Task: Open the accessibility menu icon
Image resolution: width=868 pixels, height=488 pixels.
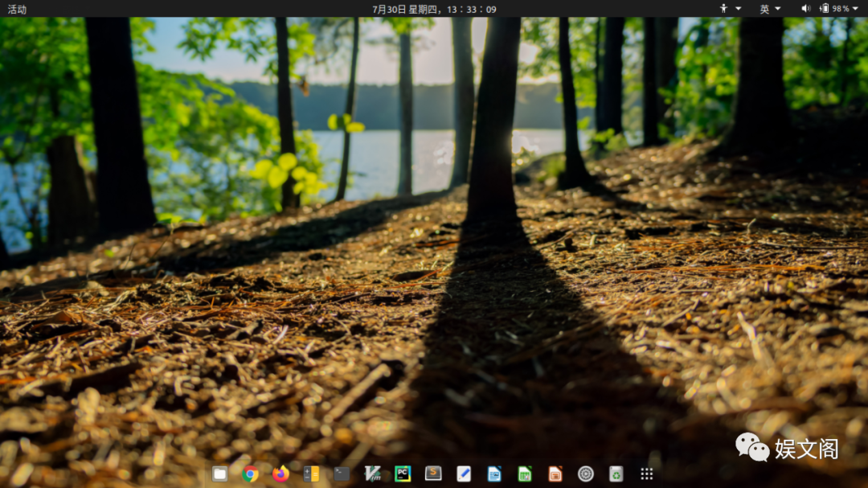Action: [723, 8]
